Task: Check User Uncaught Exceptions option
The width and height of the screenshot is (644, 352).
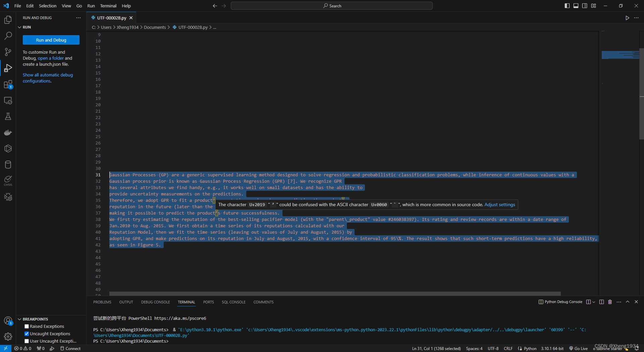Action: coord(26,341)
